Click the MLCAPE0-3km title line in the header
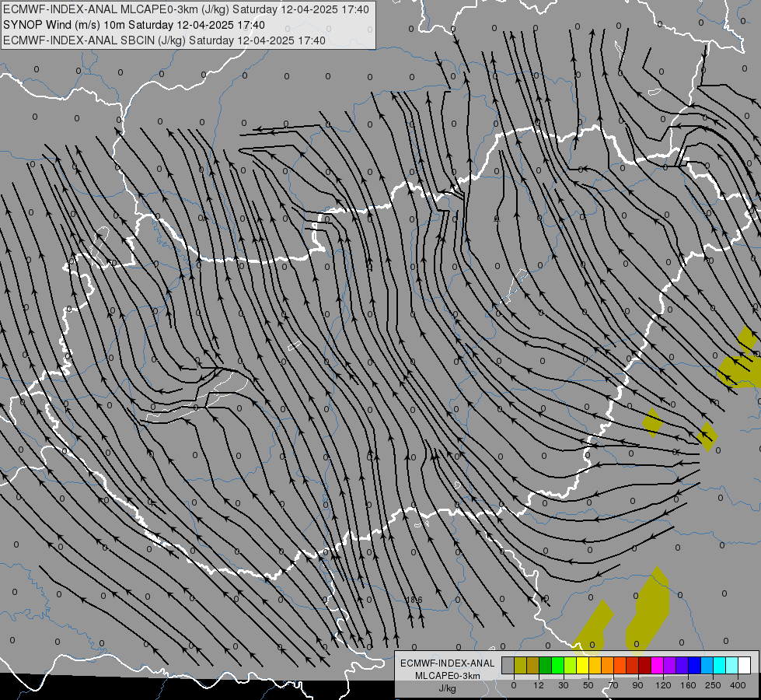Image resolution: width=761 pixels, height=700 pixels. (186, 9)
